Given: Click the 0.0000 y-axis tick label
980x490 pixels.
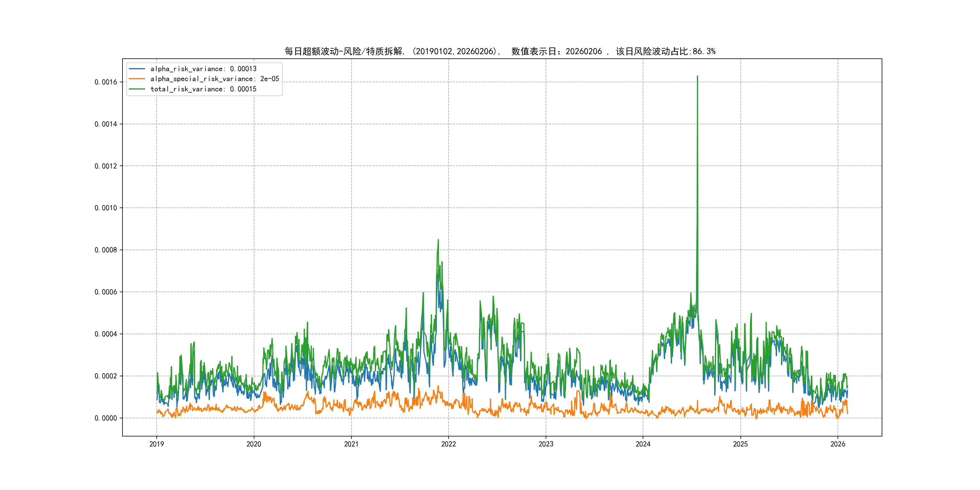Looking at the screenshot, I should tap(106, 418).
